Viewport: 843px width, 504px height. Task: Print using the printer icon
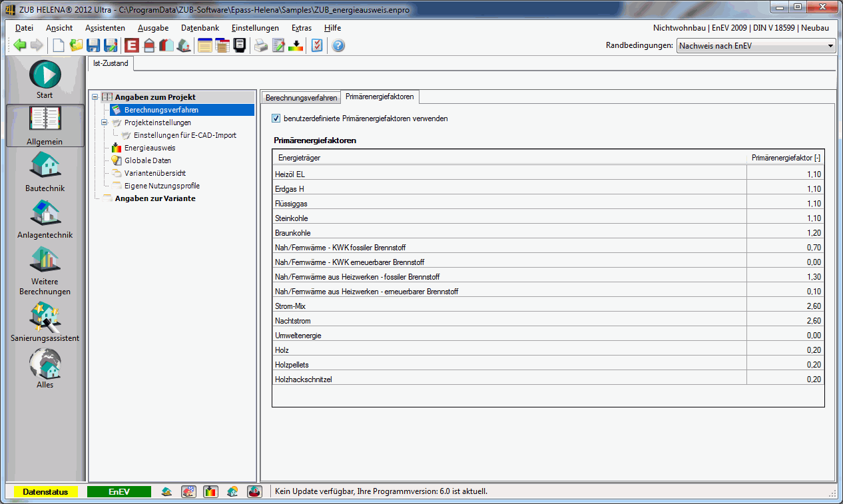pos(261,45)
